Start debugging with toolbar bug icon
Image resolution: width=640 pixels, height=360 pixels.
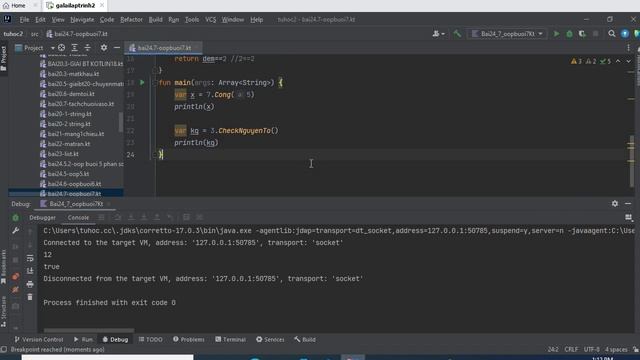569,34
